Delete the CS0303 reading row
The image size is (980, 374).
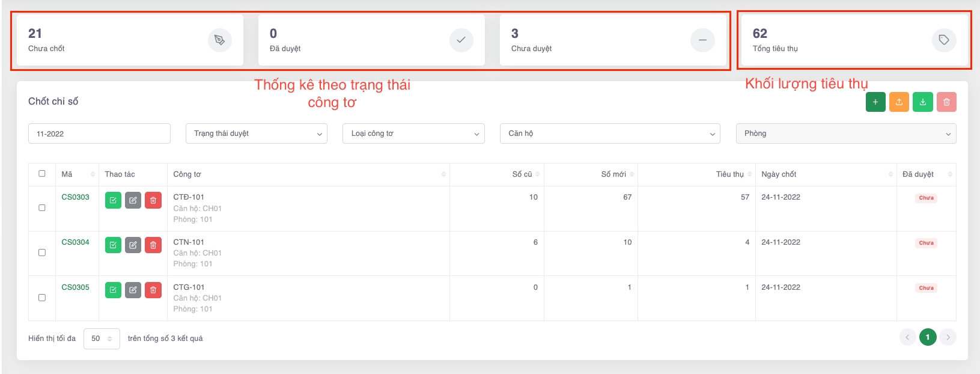click(x=153, y=200)
